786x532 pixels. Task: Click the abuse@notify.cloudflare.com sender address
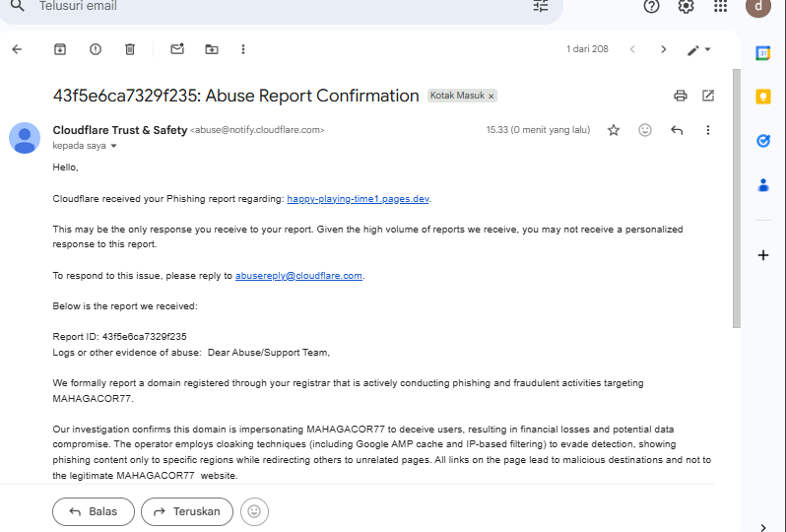[x=257, y=130]
